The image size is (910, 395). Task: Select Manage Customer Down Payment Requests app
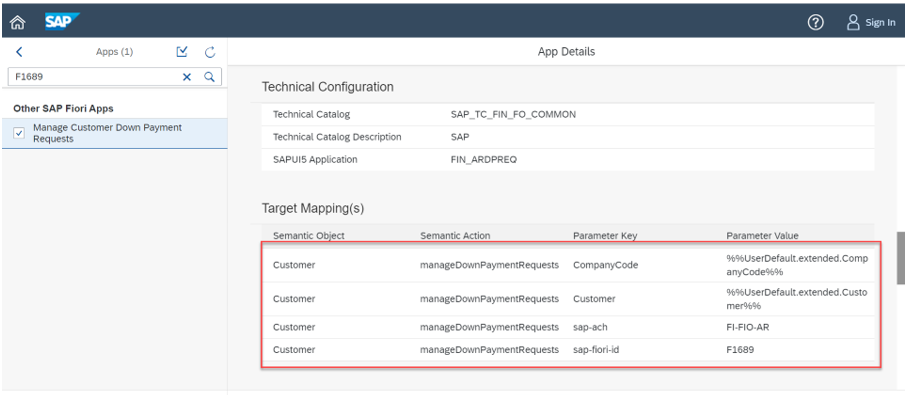pyautogui.click(x=114, y=133)
